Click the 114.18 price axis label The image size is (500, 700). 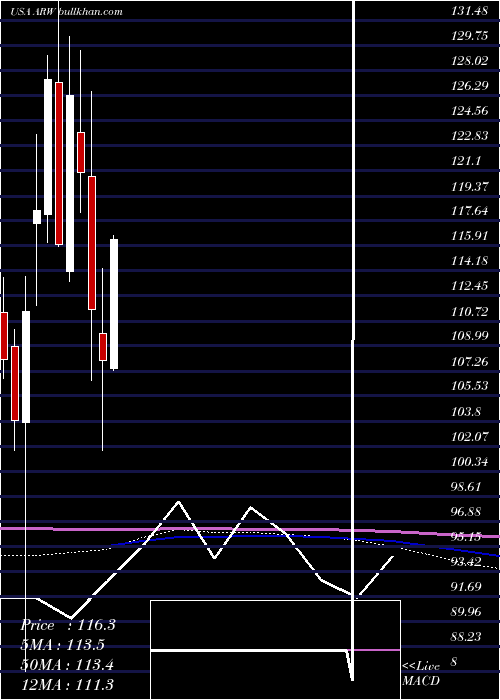pyautogui.click(x=469, y=262)
